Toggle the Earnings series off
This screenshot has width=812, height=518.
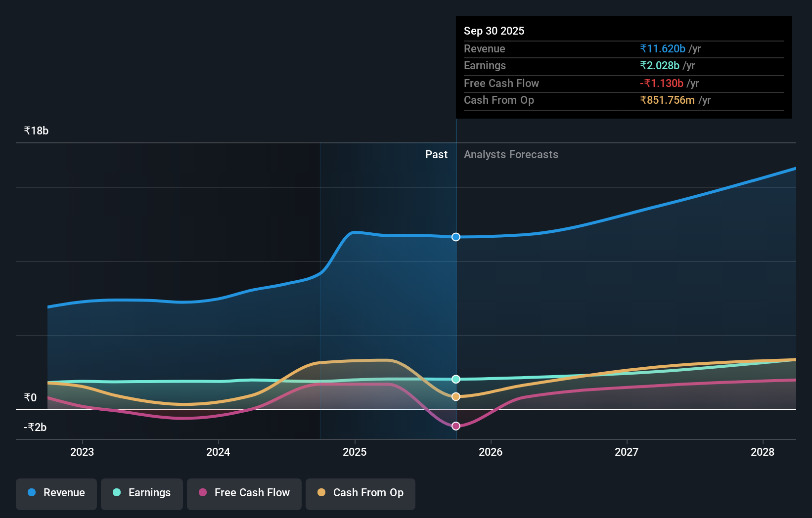pyautogui.click(x=142, y=493)
